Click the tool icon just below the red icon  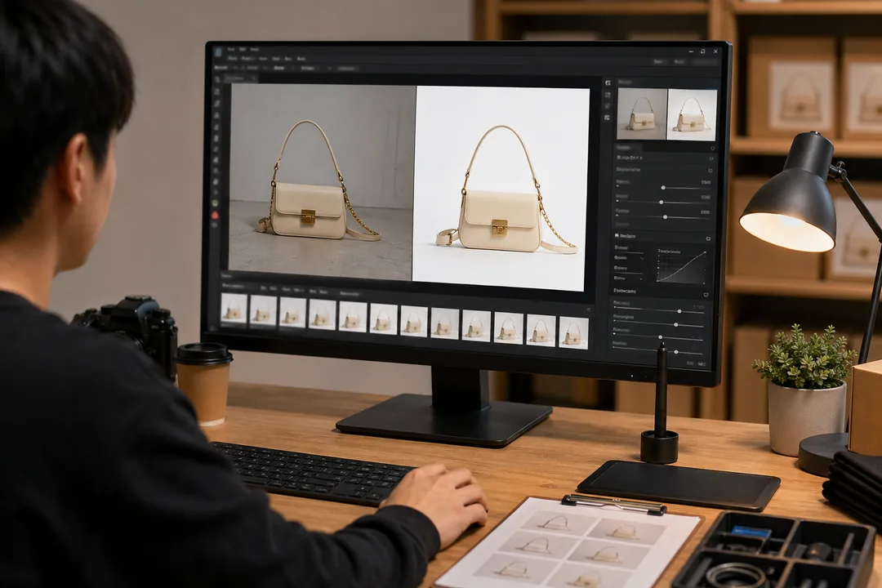[x=214, y=225]
